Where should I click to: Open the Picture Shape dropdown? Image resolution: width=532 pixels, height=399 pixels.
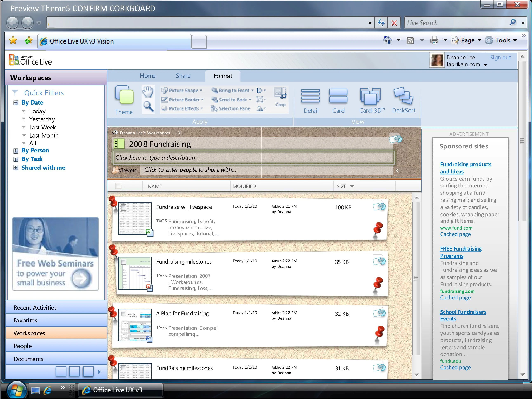pyautogui.click(x=182, y=91)
